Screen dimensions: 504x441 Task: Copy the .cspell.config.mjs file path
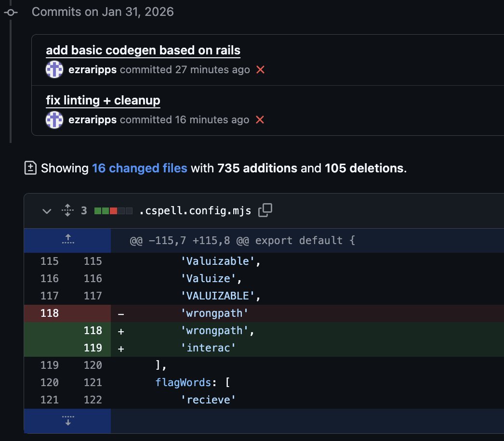(265, 210)
